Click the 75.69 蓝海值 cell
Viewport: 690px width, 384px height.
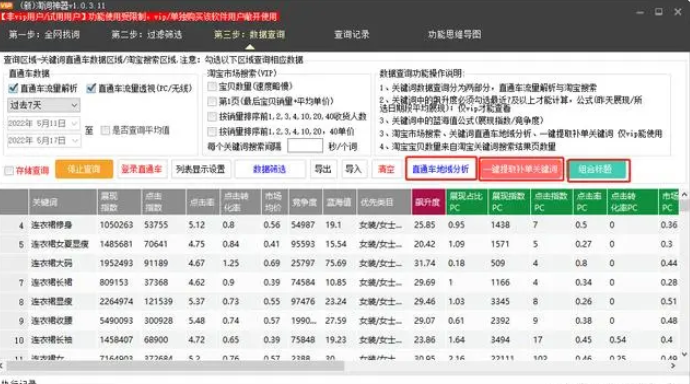336,263
